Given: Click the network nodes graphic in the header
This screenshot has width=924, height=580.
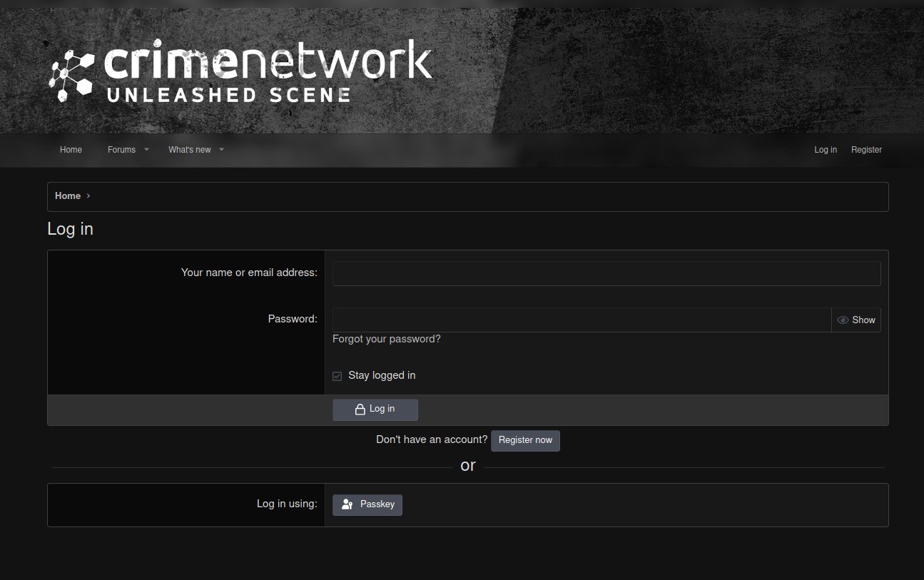Looking at the screenshot, I should [x=70, y=71].
